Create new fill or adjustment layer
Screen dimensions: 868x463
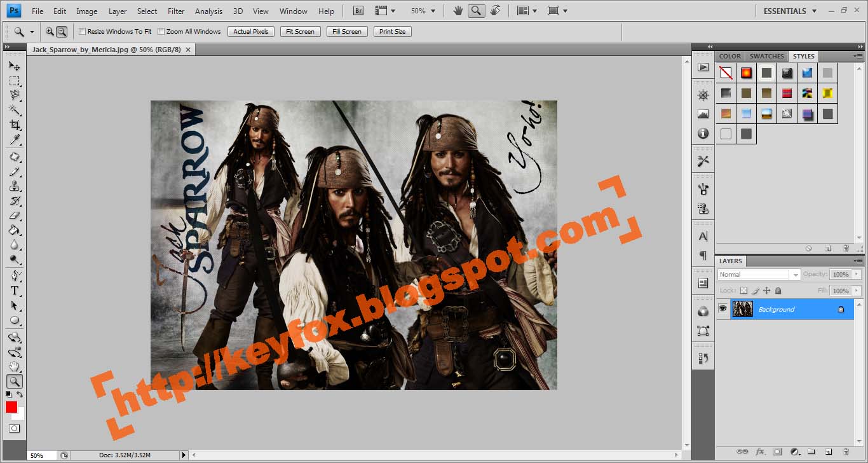(x=794, y=452)
